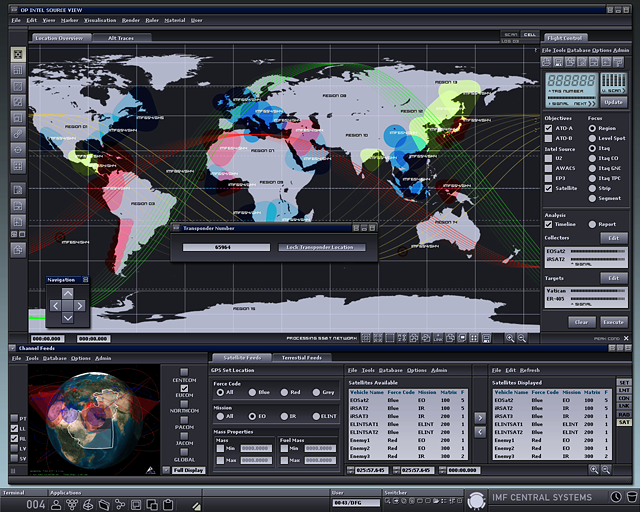Click the transponder number field showing 65964

[226, 247]
